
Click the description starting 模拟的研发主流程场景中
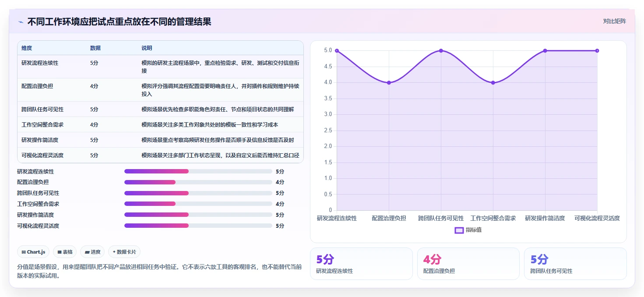[x=220, y=67]
